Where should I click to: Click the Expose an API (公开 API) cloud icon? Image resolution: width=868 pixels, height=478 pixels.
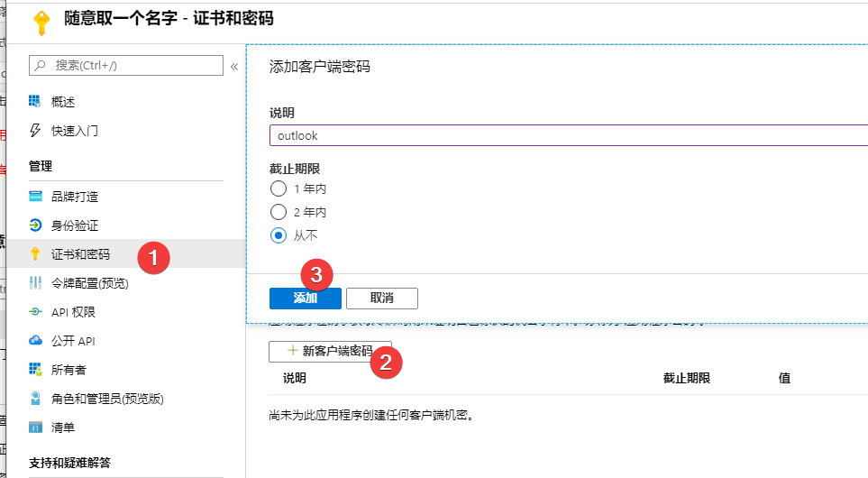(x=35, y=341)
